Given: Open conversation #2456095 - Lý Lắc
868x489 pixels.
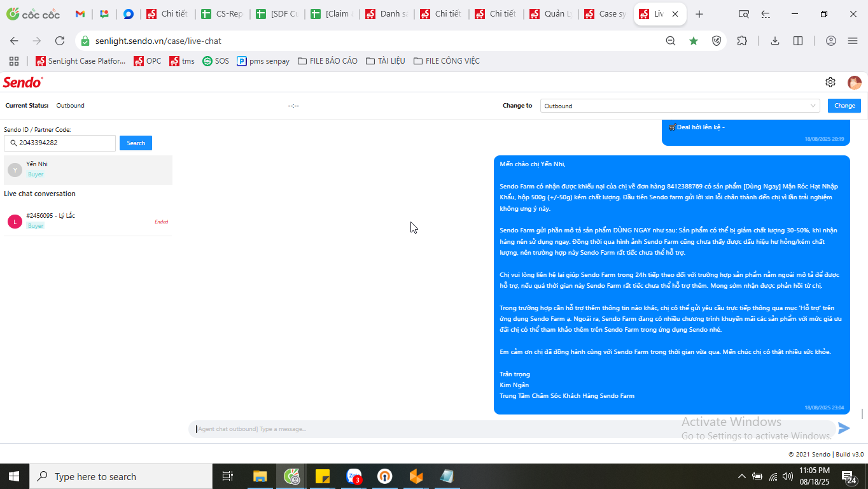Looking at the screenshot, I should [88, 221].
